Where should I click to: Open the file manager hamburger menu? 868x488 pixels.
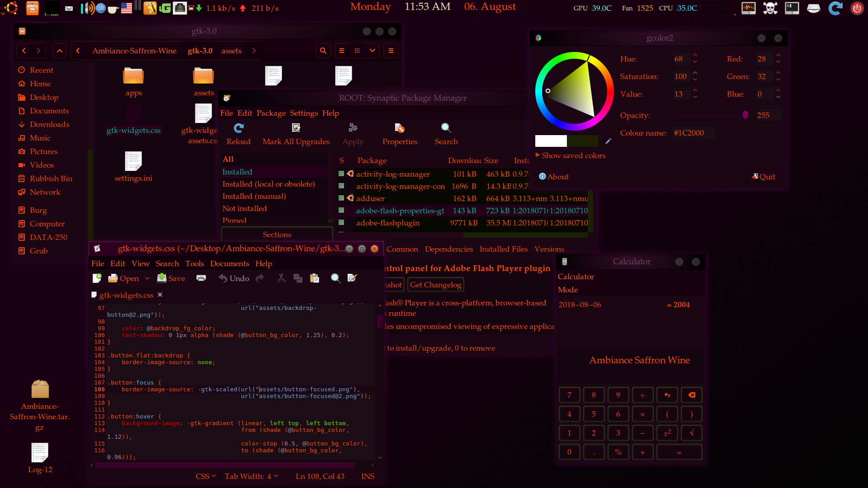(x=391, y=51)
